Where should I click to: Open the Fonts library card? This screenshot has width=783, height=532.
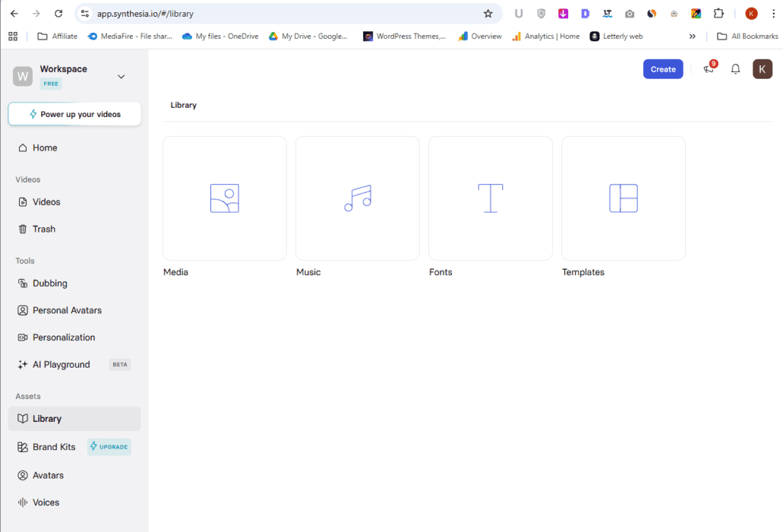point(490,198)
